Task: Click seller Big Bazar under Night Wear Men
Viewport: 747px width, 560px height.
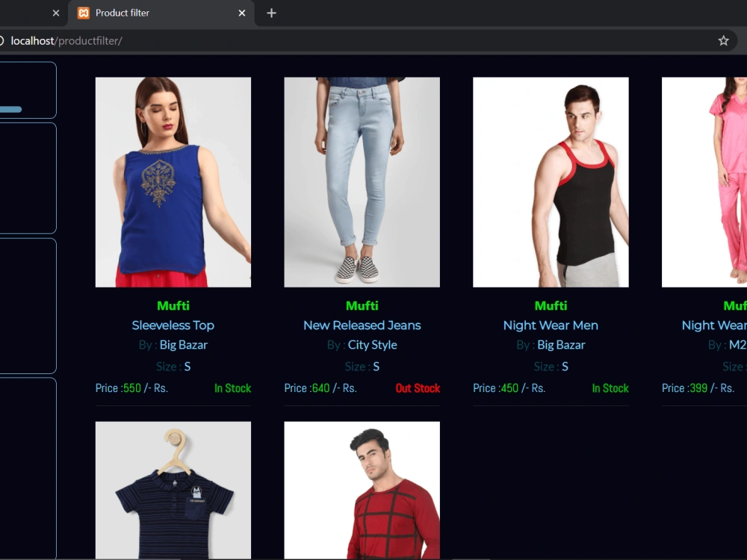Action: click(x=561, y=345)
